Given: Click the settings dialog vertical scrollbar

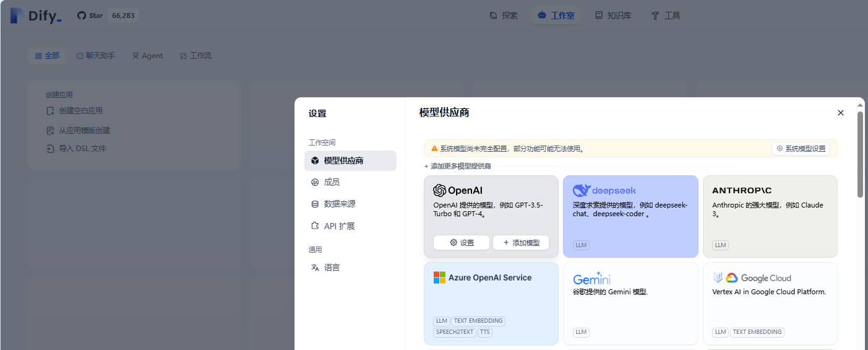Looking at the screenshot, I should (x=859, y=155).
